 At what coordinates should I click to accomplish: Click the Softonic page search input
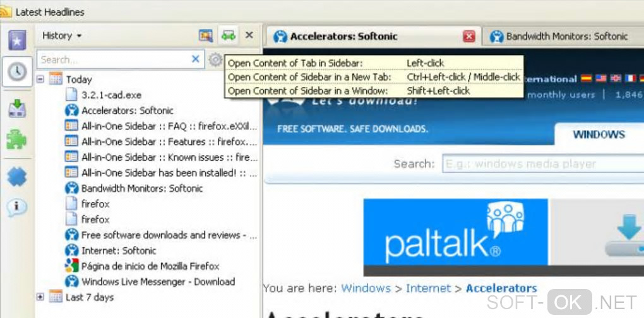tap(543, 163)
